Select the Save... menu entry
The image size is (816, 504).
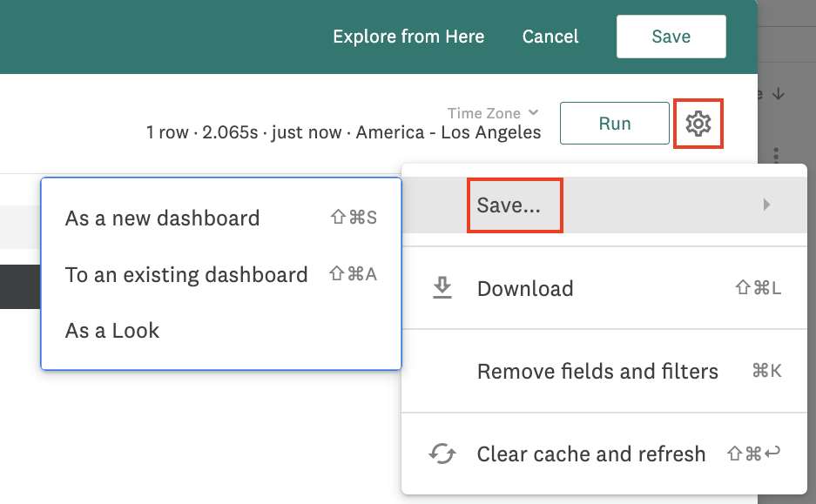pyautogui.click(x=509, y=205)
